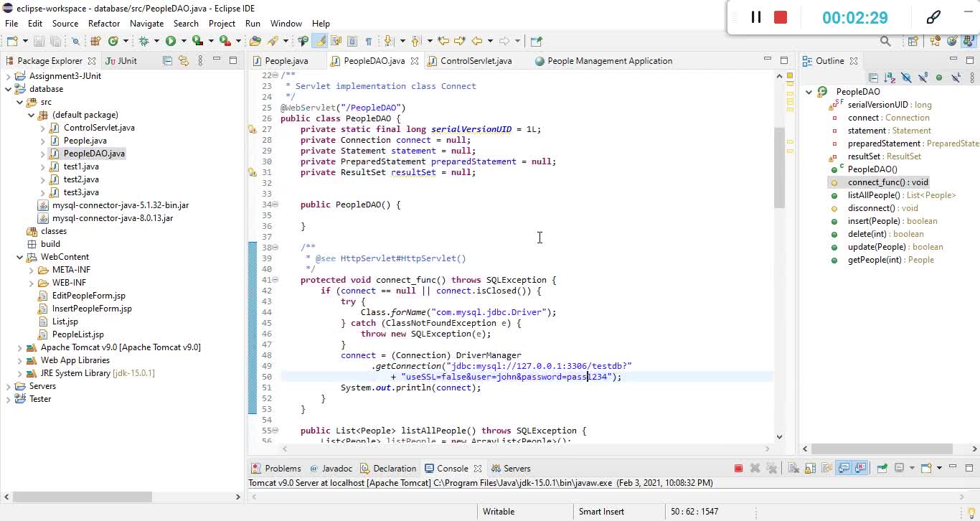Open the Outline view menu dots
This screenshot has width=980, height=521.
pos(972,78)
